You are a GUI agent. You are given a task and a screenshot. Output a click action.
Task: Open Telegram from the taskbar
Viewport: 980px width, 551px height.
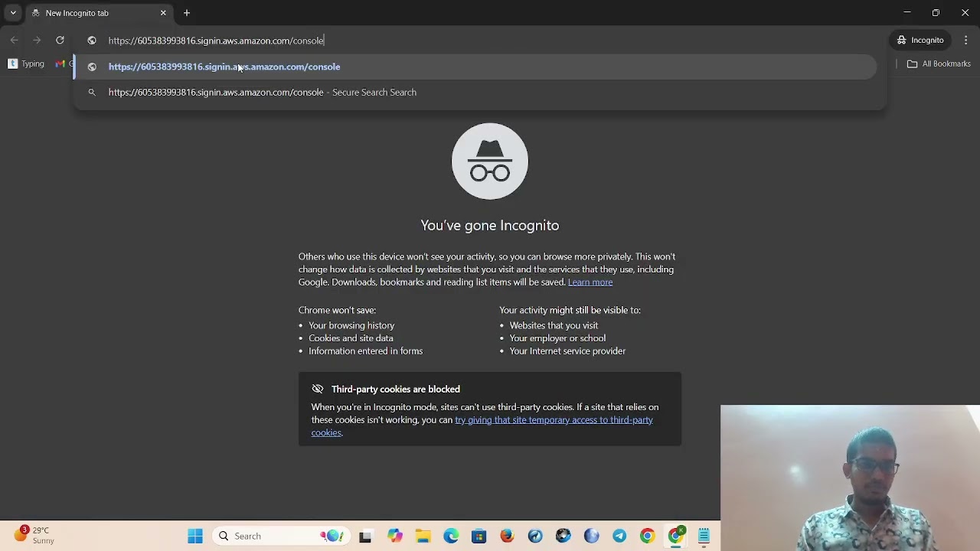[x=619, y=536]
